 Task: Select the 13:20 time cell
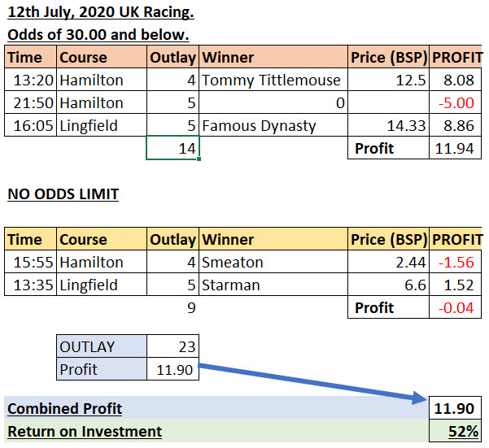point(31,80)
